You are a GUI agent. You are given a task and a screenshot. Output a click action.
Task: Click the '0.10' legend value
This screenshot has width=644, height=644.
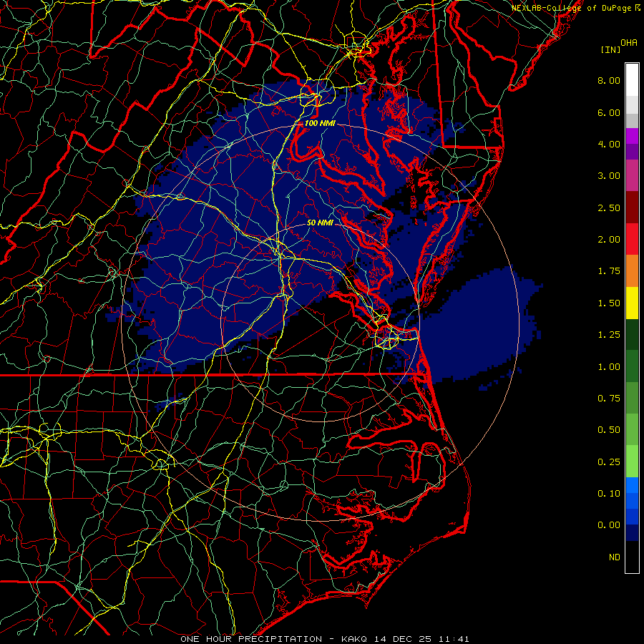[x=609, y=494]
